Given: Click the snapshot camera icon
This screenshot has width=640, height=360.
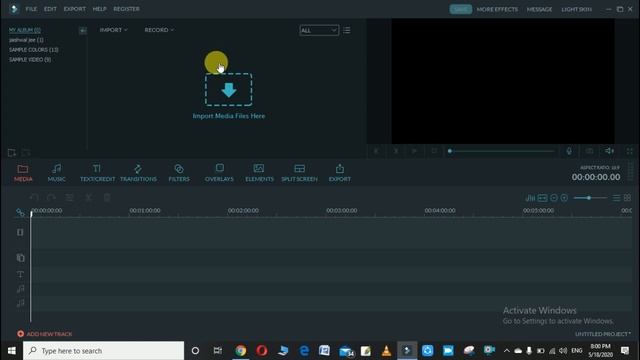Looking at the screenshot, I should pyautogui.click(x=589, y=151).
